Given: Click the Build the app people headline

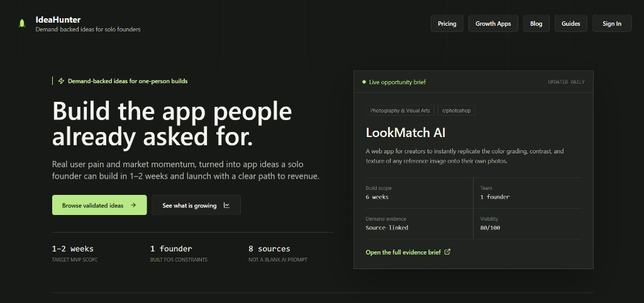Looking at the screenshot, I should (172, 124).
